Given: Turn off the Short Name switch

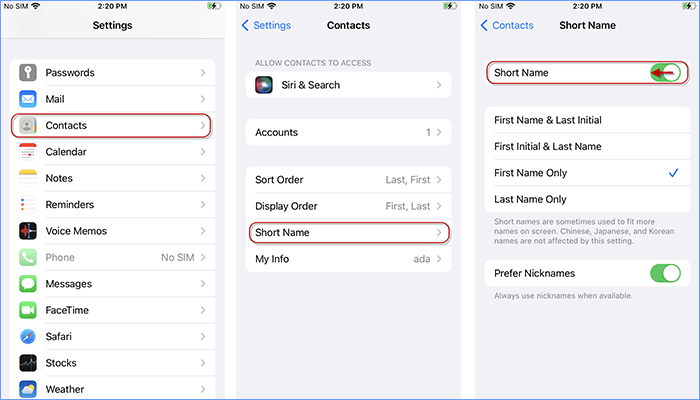Looking at the screenshot, I should click(664, 73).
